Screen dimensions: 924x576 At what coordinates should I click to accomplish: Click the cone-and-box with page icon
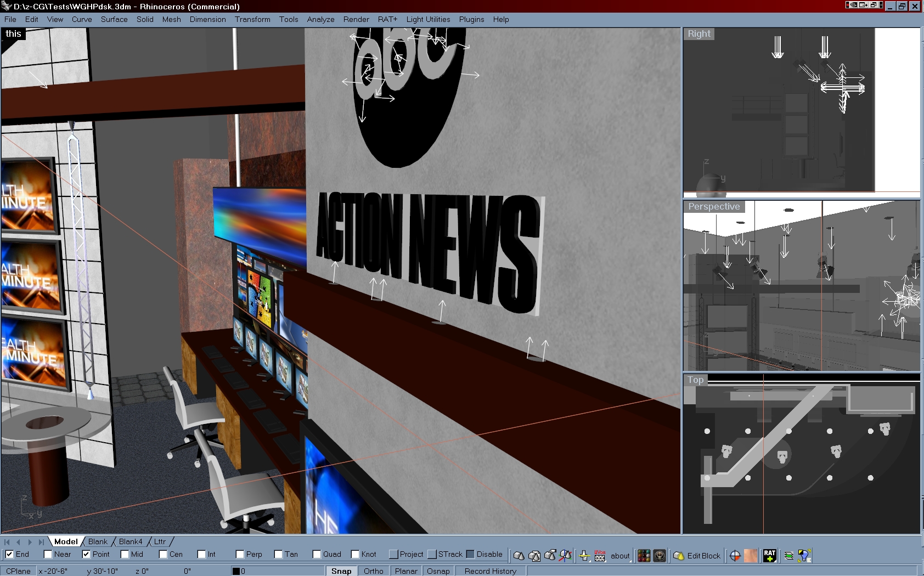click(534, 556)
